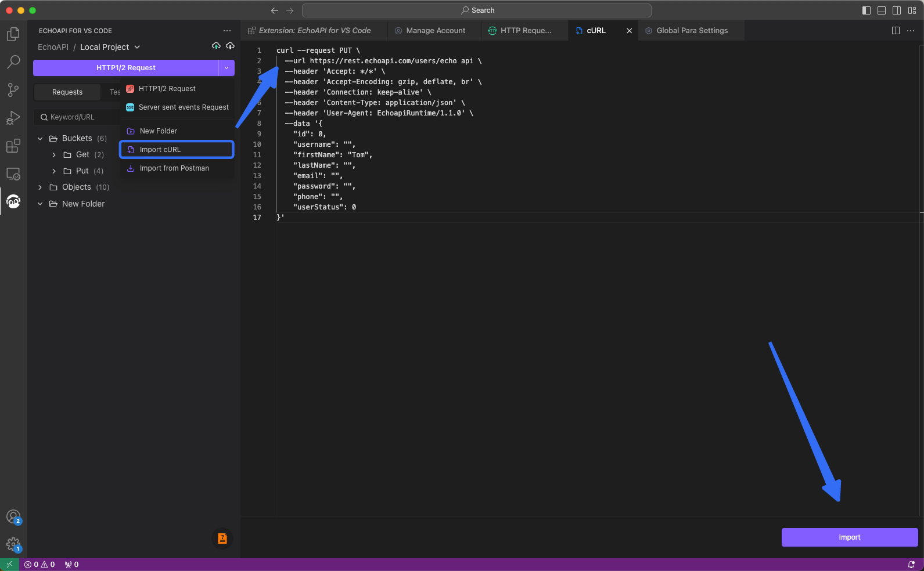Open notifications bell in status bar
This screenshot has height=571, width=924.
pyautogui.click(x=911, y=565)
